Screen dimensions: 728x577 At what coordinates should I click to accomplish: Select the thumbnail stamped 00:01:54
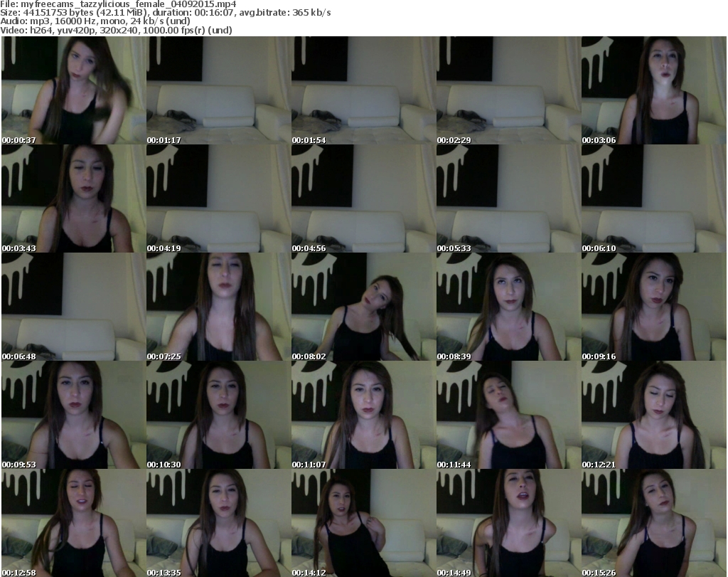[363, 90]
